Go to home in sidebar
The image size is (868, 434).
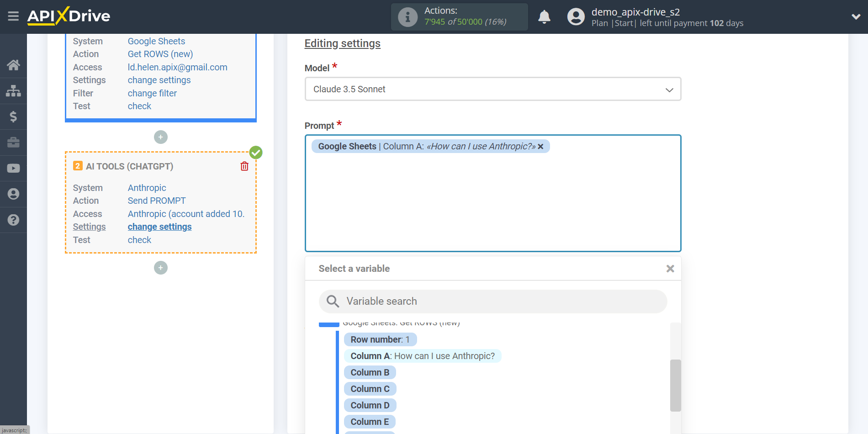13,65
